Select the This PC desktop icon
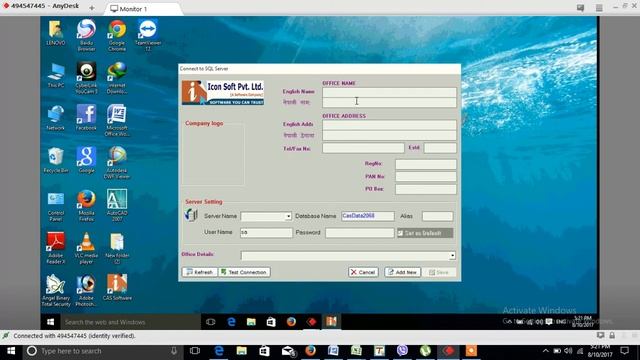Screen dimensions: 640x360 coord(56,76)
